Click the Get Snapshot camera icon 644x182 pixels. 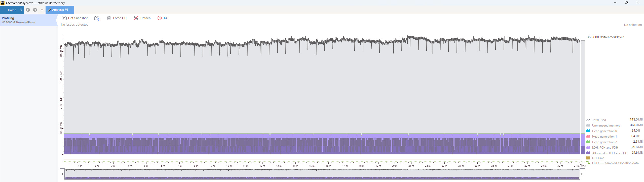[x=64, y=18]
